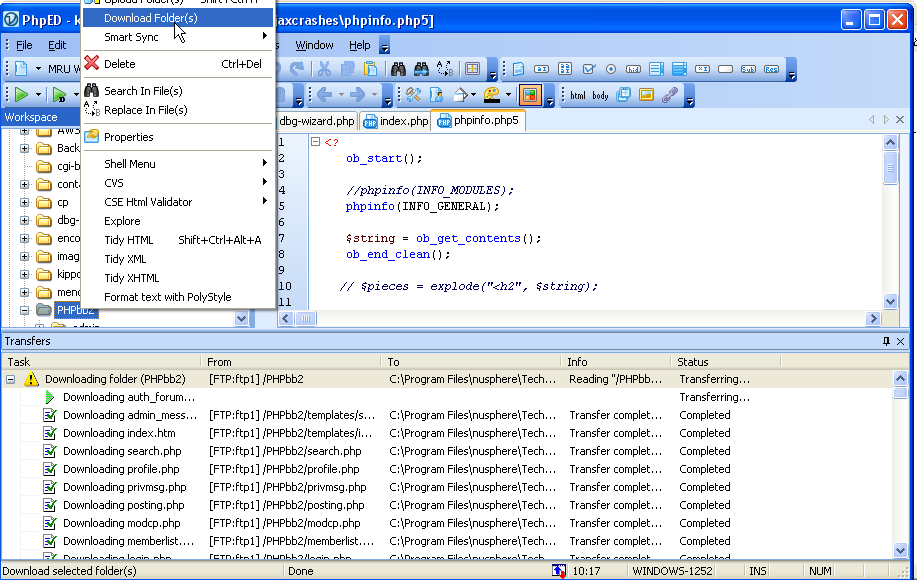Image resolution: width=917 pixels, height=580 pixels.
Task: Click the navigate Forward arrow icon
Action: click(357, 95)
